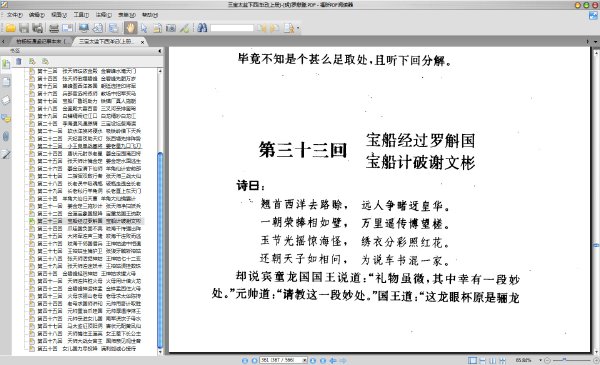
Task: Go to the first page button
Action: [245, 360]
